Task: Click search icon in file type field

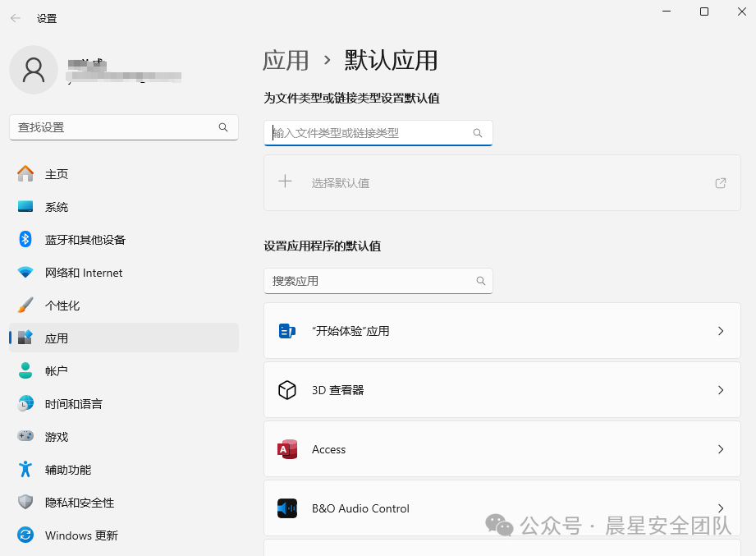Action: tap(477, 133)
